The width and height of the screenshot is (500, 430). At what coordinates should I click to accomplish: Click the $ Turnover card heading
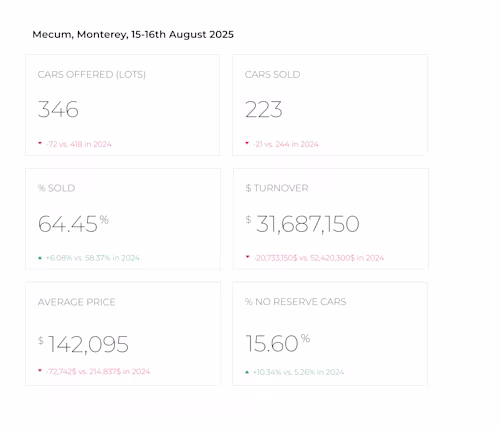(277, 188)
